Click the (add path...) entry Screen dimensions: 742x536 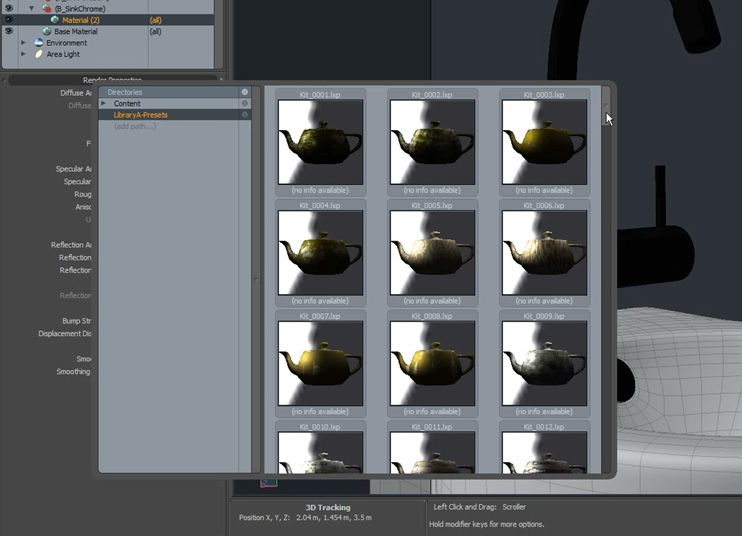(135, 125)
